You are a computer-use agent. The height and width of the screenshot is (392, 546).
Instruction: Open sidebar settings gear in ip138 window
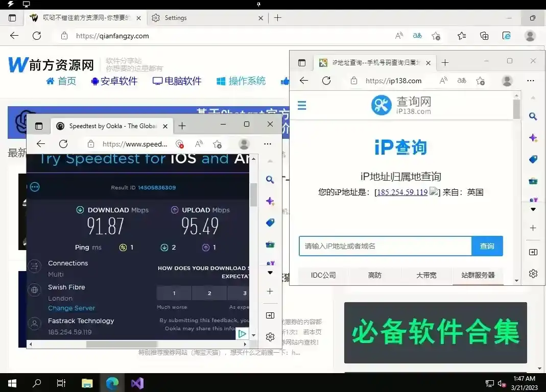point(533,274)
